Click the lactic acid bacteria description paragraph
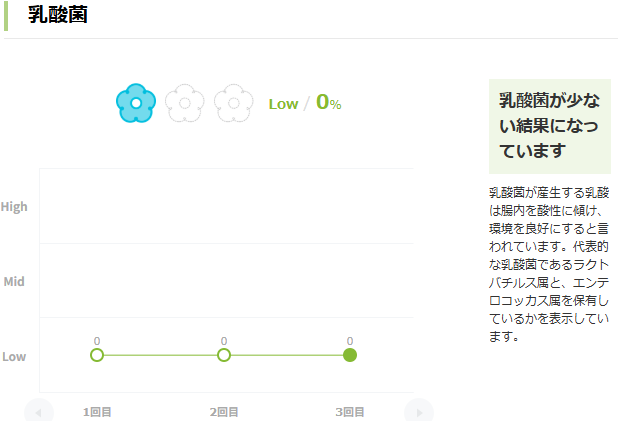Screen dimensions: 618x421 point(549,263)
